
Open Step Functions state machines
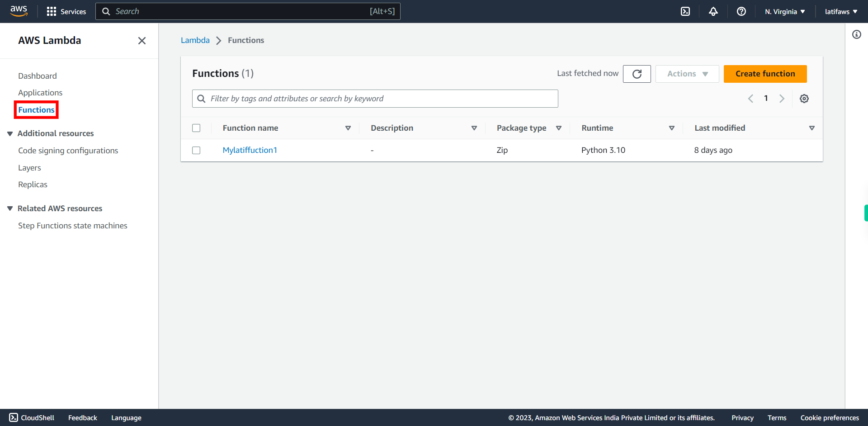coord(72,226)
